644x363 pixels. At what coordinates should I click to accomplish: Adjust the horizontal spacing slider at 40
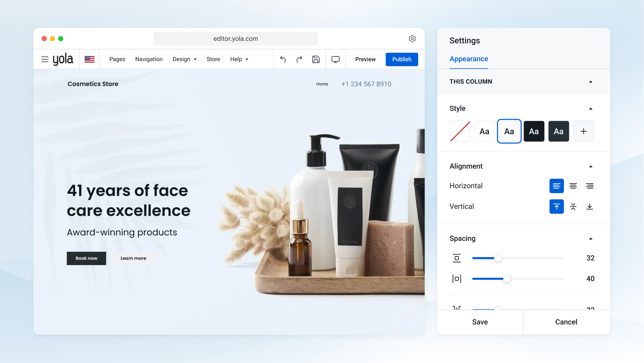click(x=507, y=279)
